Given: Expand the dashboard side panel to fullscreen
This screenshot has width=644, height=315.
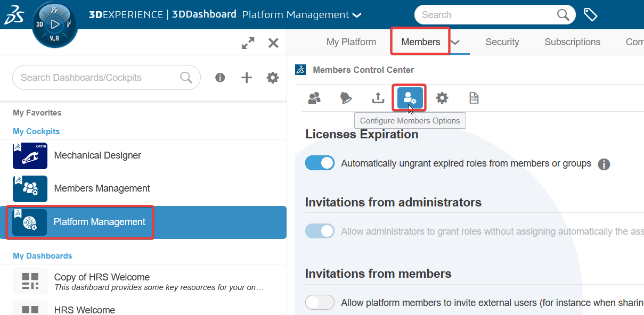Looking at the screenshot, I should 248,43.
